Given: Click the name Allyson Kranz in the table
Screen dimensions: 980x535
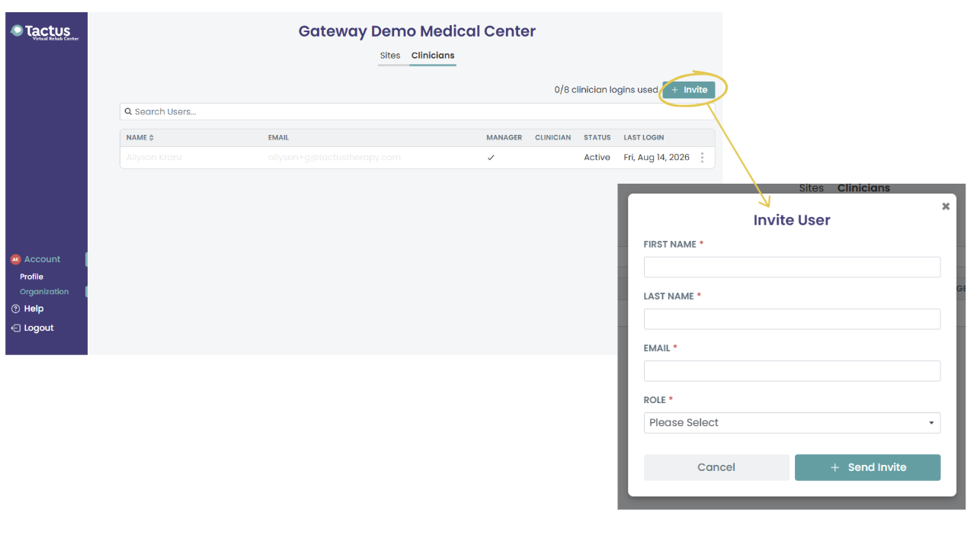Looking at the screenshot, I should [x=155, y=158].
